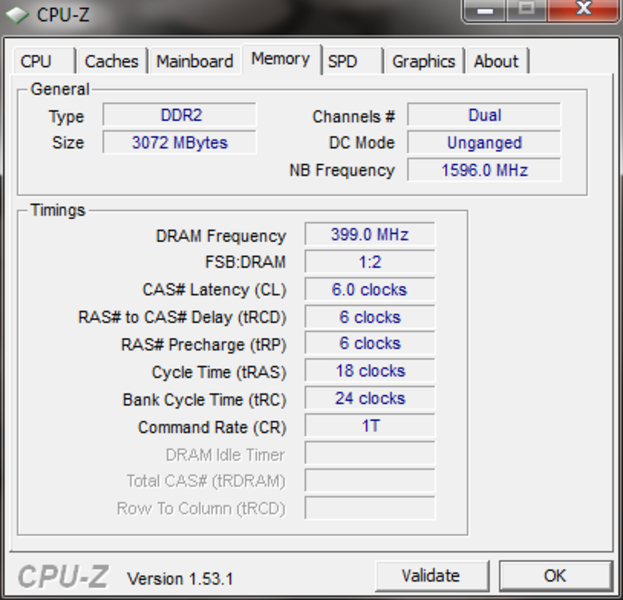Click the tRC 24 clocks value

370,398
